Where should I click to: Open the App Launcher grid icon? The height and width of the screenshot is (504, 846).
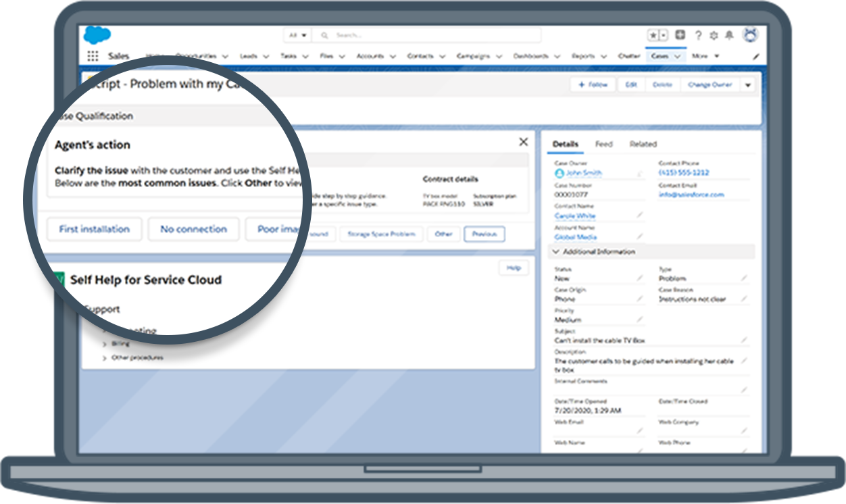click(93, 57)
